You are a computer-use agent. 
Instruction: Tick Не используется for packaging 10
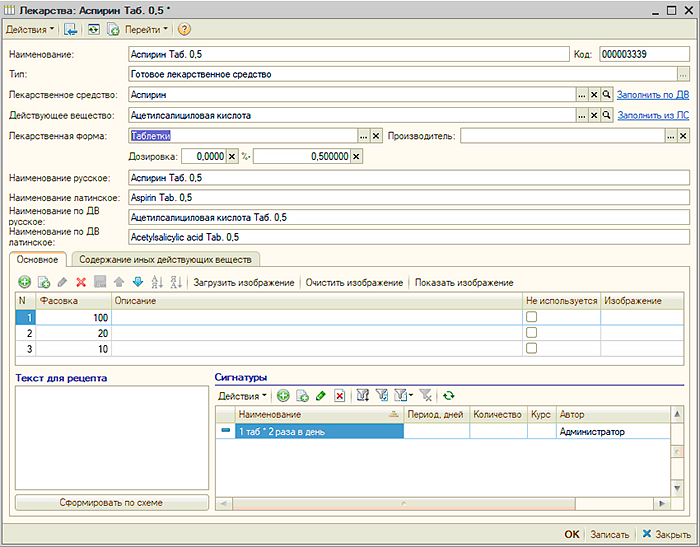click(532, 349)
